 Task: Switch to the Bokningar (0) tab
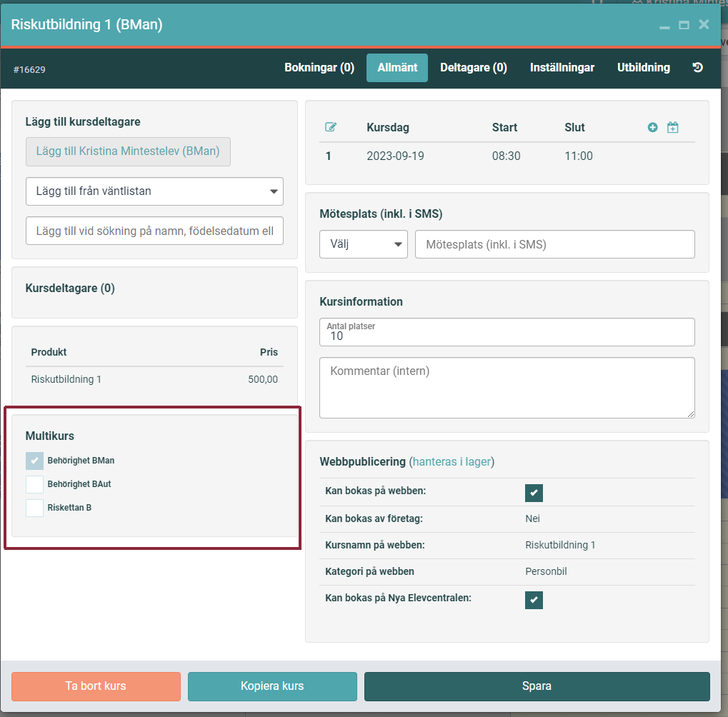pyautogui.click(x=319, y=68)
